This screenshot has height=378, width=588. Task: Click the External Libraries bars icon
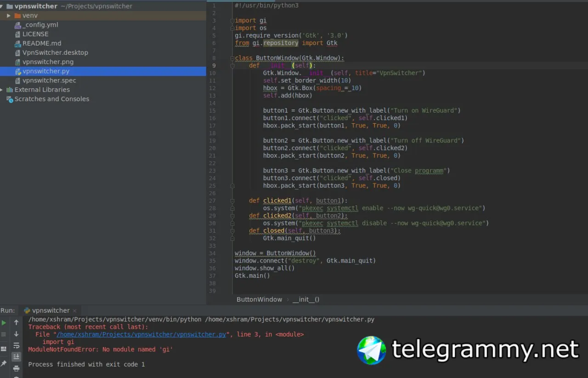[x=10, y=90]
